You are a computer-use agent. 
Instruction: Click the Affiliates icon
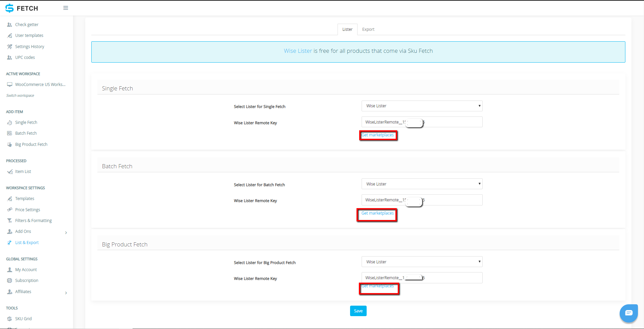[9, 292]
